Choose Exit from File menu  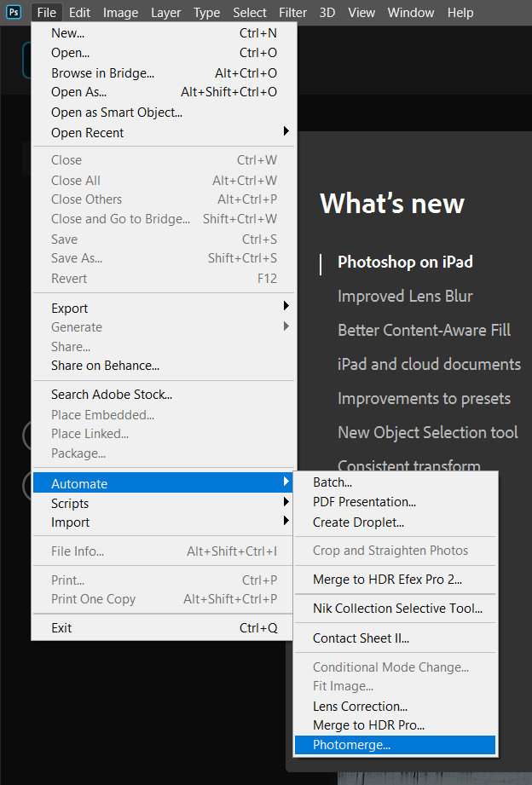pos(61,628)
